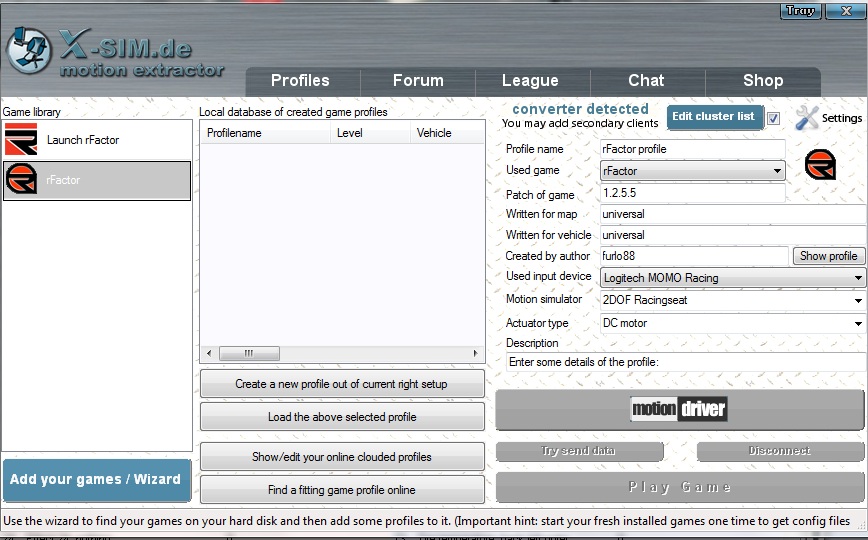
Task: Click the Profilename column header
Action: [x=265, y=133]
